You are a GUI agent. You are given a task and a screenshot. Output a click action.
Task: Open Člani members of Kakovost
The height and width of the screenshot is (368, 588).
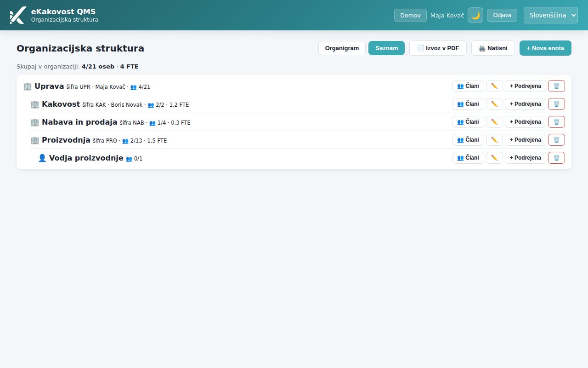pos(468,104)
